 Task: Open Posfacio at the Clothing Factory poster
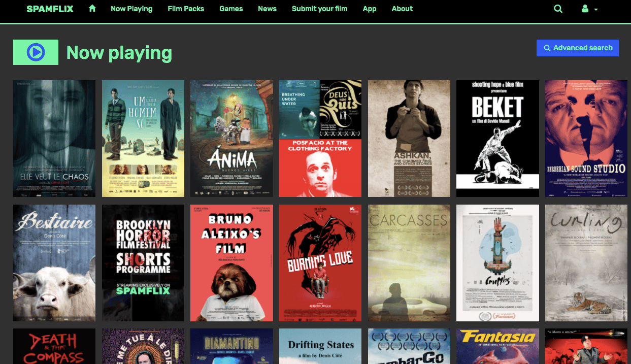(320, 139)
